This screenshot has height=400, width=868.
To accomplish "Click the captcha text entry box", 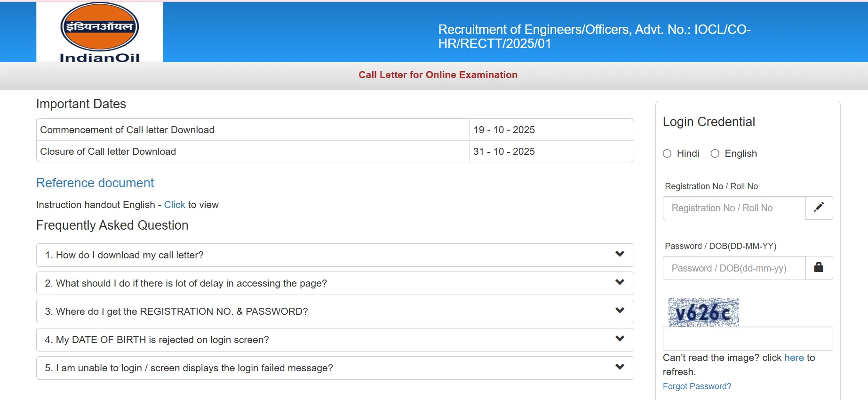I will click(748, 339).
